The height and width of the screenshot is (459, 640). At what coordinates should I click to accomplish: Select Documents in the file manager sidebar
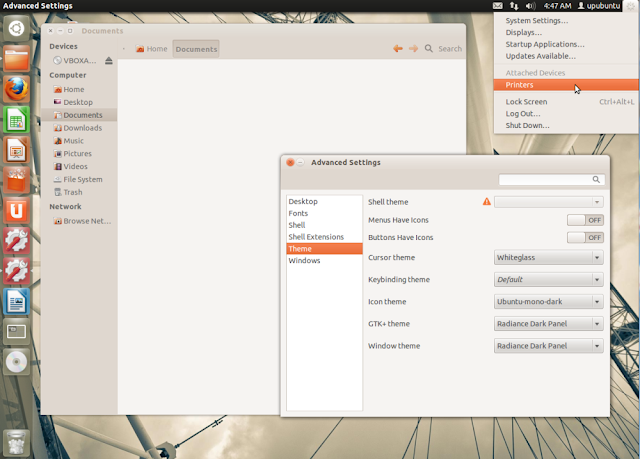[79, 115]
